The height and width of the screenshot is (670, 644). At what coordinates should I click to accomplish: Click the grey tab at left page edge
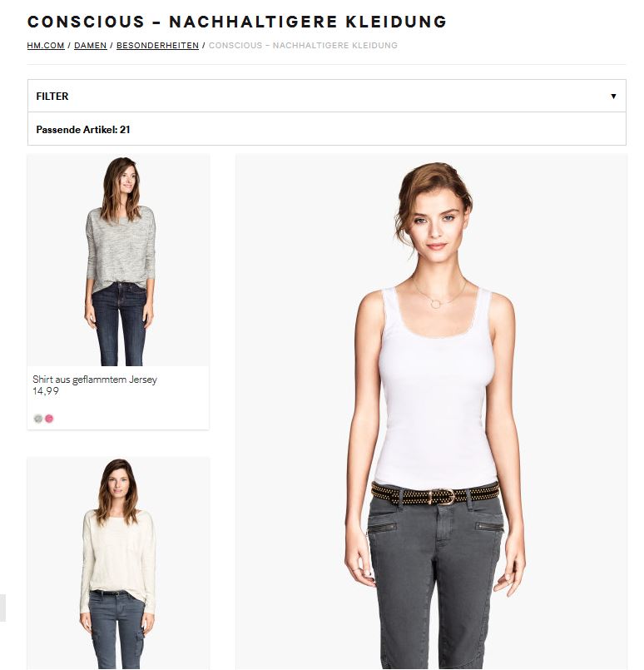pos(2,608)
